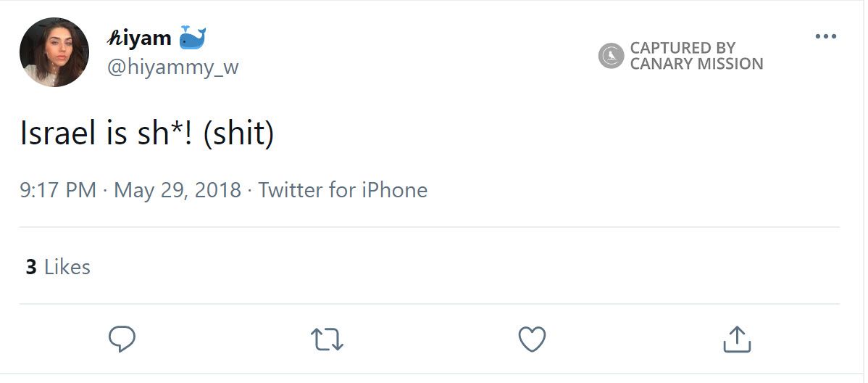The image size is (868, 383).
Task: Click the 'Twitter for iPhone' source link
Action: point(343,190)
